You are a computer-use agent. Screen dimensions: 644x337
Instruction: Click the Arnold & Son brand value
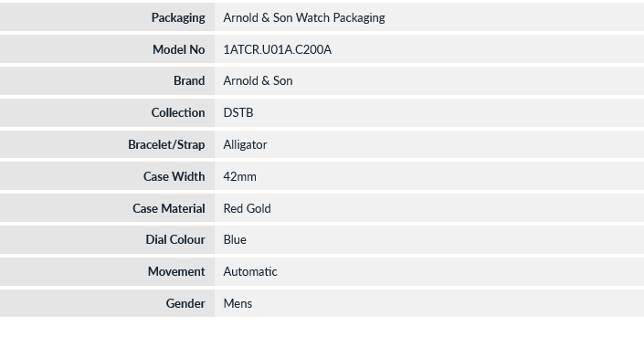(x=258, y=81)
